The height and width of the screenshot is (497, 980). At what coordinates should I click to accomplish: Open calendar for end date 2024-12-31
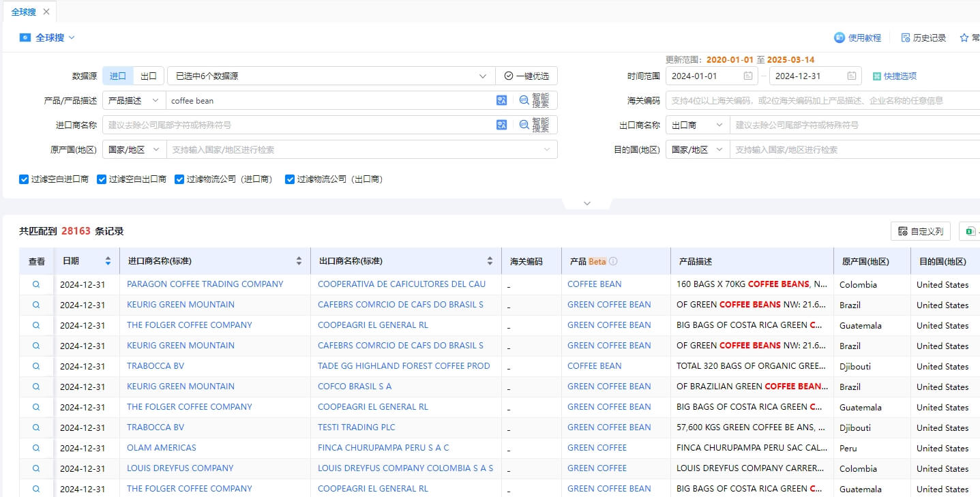852,76
